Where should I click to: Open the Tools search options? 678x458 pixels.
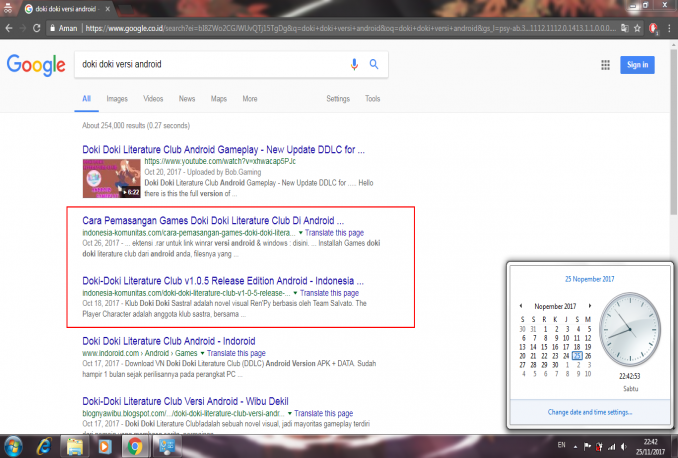point(372,99)
